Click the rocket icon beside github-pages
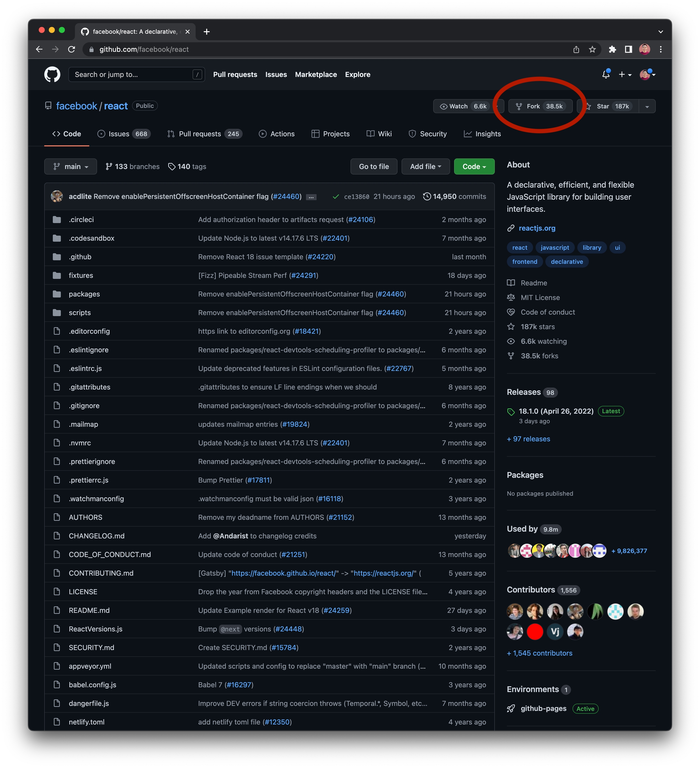 click(511, 708)
